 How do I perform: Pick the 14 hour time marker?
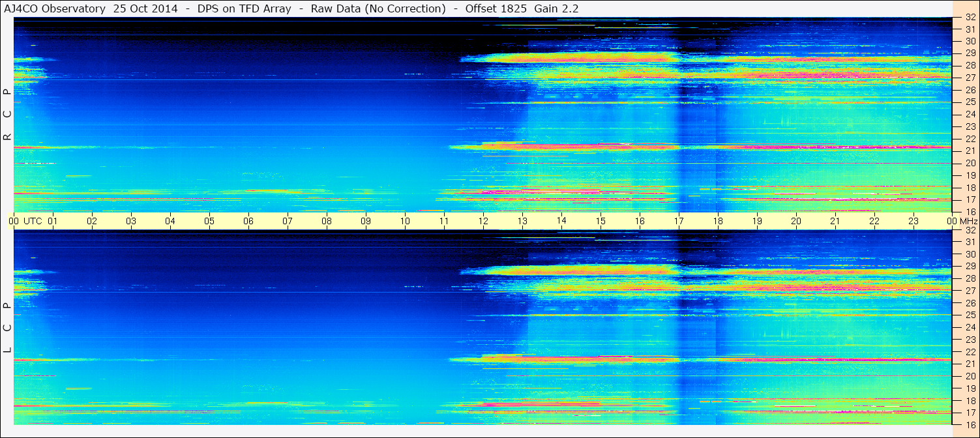[561, 220]
